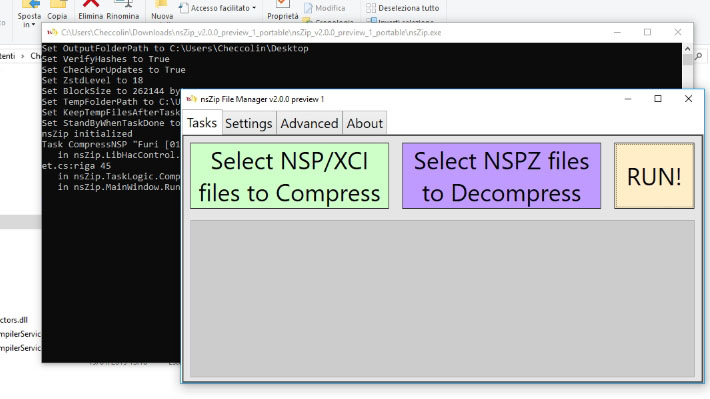
Task: Click console line 'Set CheckForUpdates to True'
Action: (x=114, y=70)
